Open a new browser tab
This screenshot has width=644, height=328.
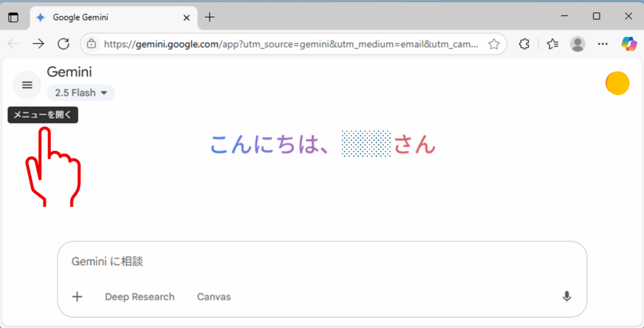[x=209, y=17]
